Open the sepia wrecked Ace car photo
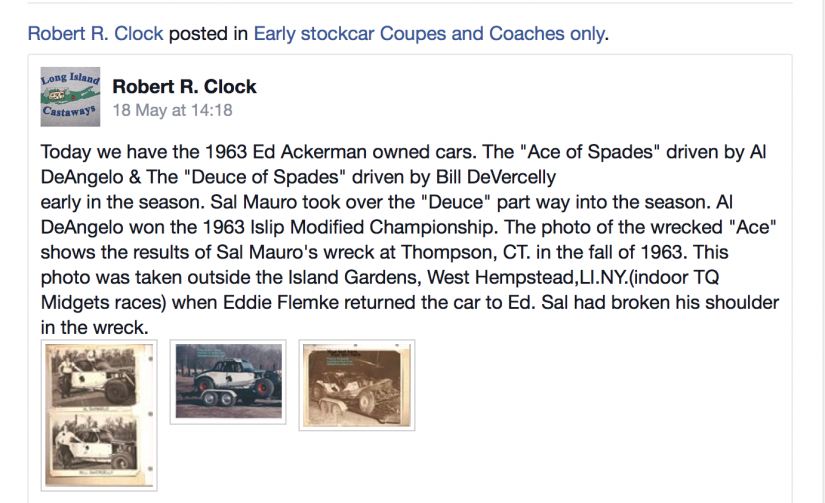The width and height of the screenshot is (825, 503). tap(357, 385)
